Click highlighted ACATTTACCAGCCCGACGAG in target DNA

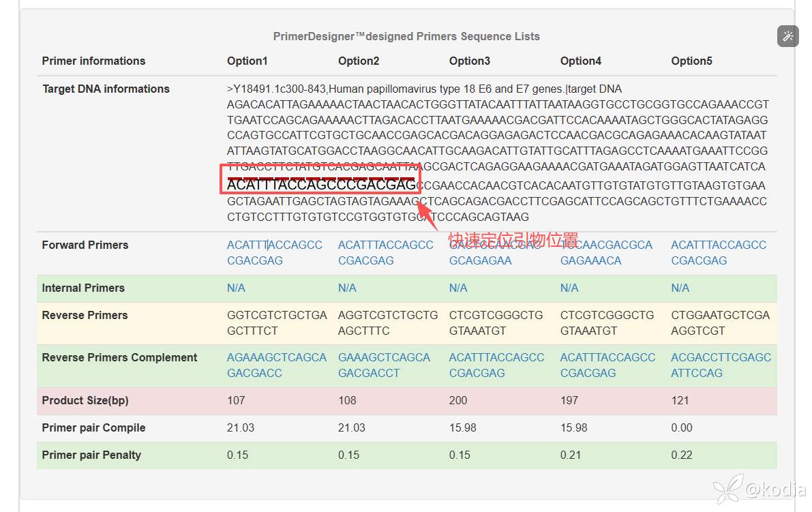[x=321, y=185]
